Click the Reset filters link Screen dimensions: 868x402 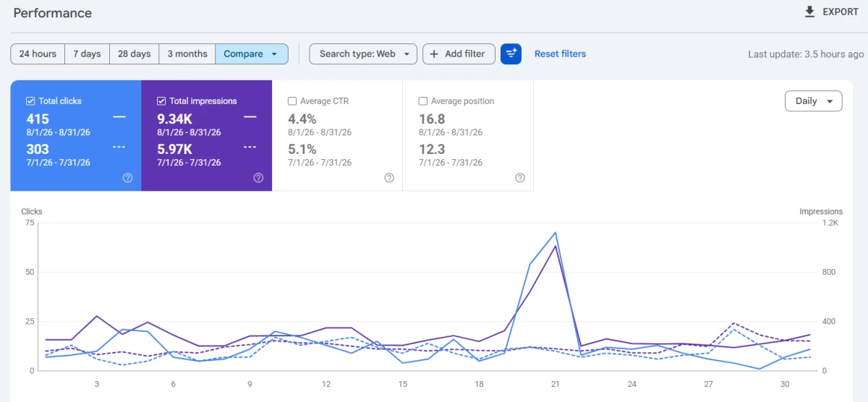point(561,54)
